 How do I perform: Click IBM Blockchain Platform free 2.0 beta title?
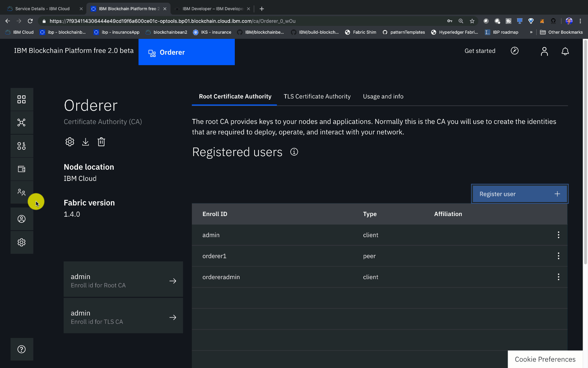[x=74, y=50]
